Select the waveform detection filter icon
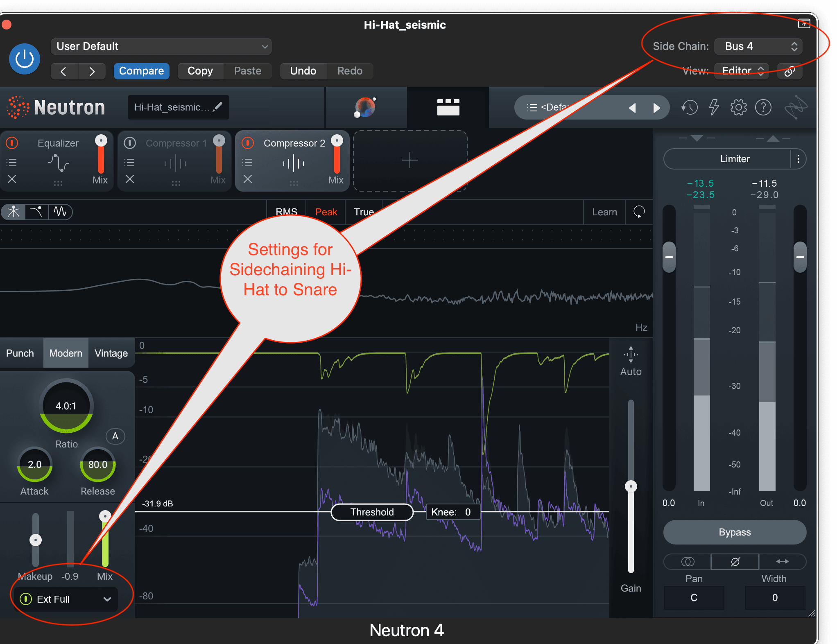 60,212
